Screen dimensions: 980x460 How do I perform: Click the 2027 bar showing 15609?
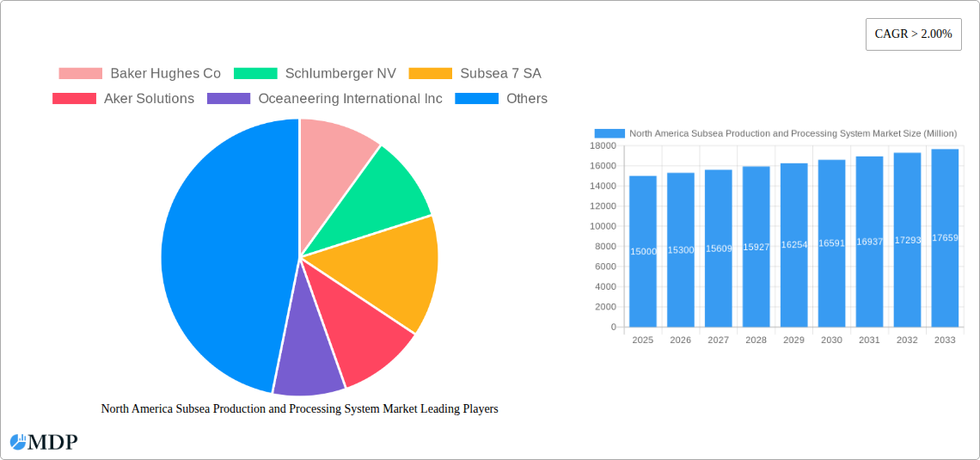[x=718, y=248]
